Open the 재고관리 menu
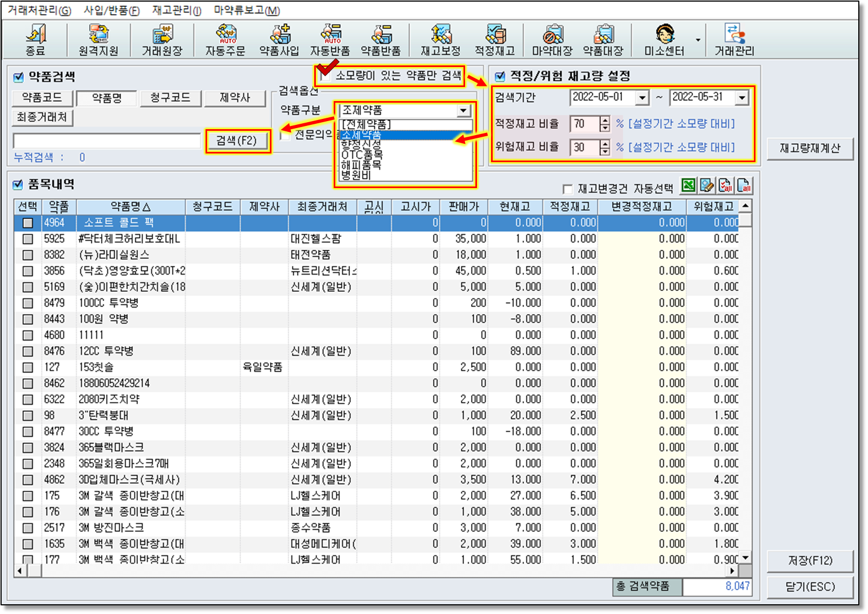Screen dimensions: 868x614 pyautogui.click(x=176, y=10)
